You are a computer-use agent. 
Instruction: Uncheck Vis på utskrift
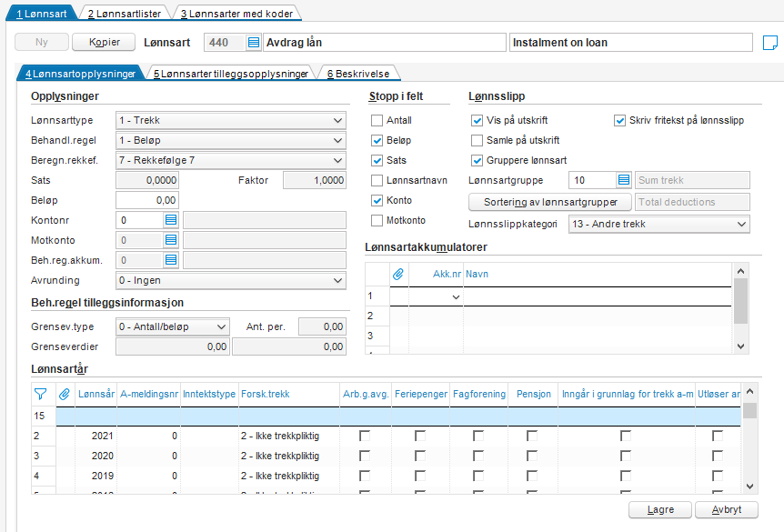coord(477,121)
